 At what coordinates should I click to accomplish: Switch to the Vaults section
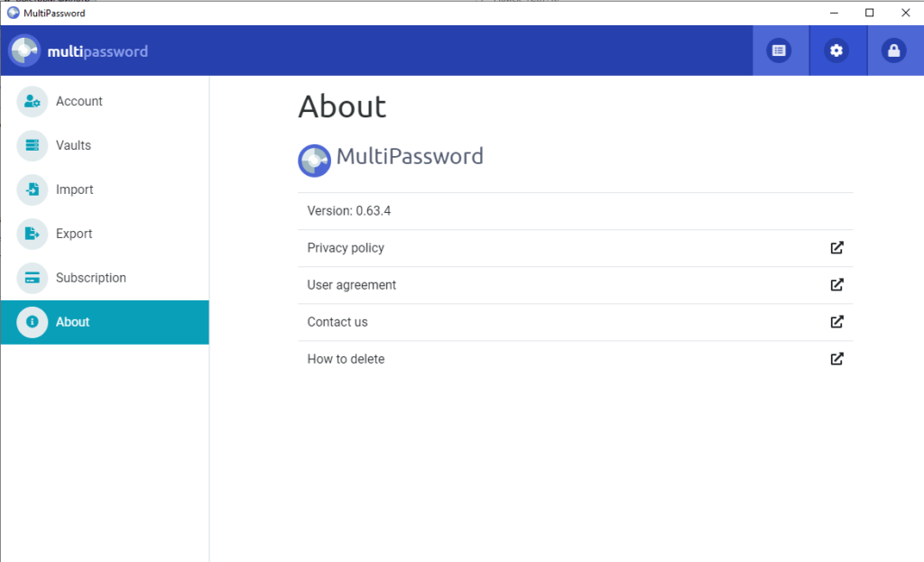tap(72, 145)
